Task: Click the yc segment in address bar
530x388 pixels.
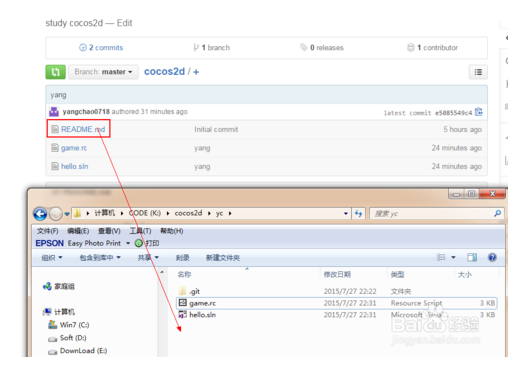Action: click(219, 213)
